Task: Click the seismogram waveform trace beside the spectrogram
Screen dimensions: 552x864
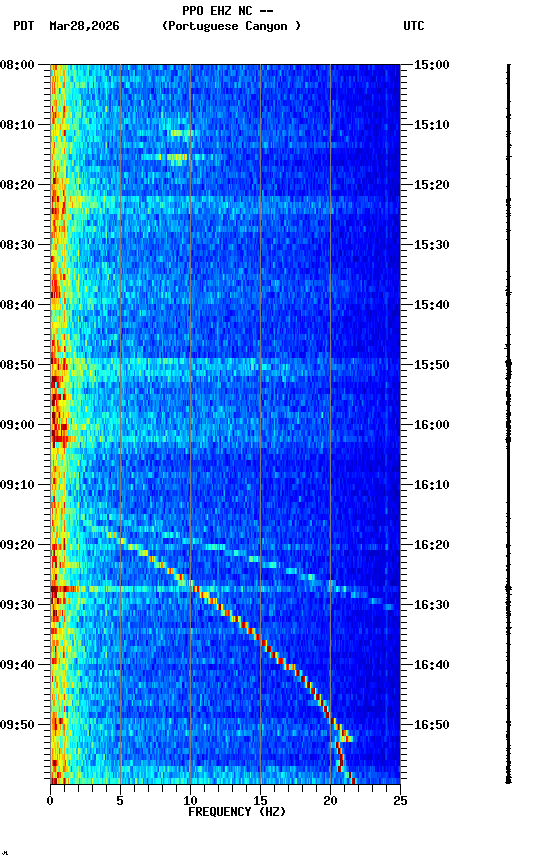Action: click(508, 424)
